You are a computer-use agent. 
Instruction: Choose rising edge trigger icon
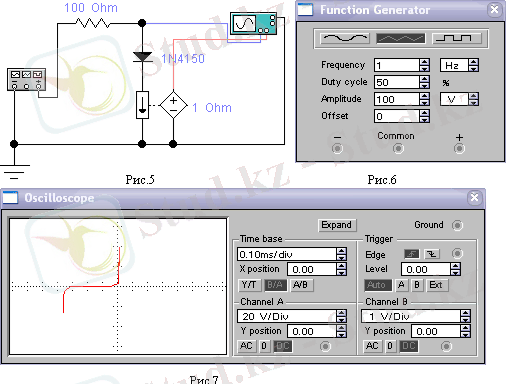(x=412, y=254)
